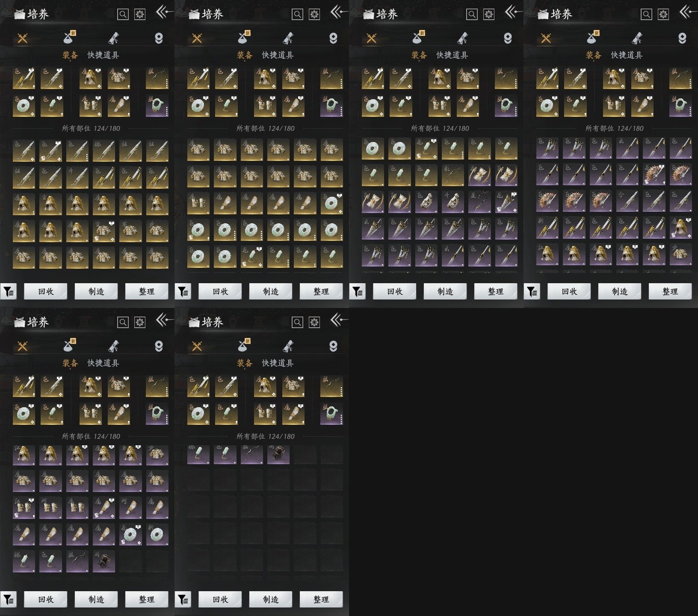
Task: Click back arrow in the panel listing gold swords first
Action: pyautogui.click(x=164, y=12)
